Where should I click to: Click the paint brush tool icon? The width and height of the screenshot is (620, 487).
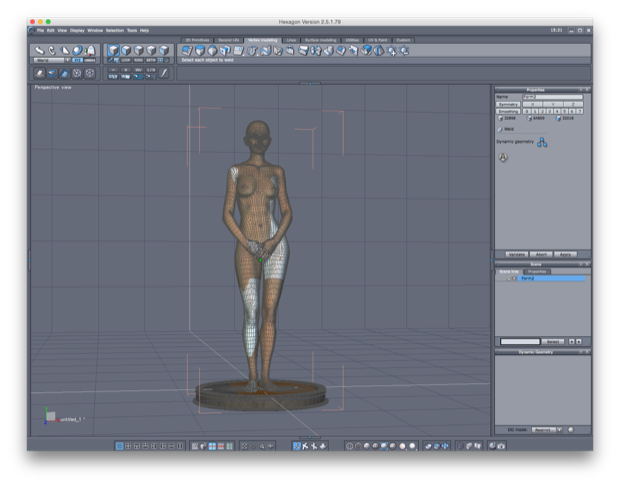pyautogui.click(x=164, y=73)
